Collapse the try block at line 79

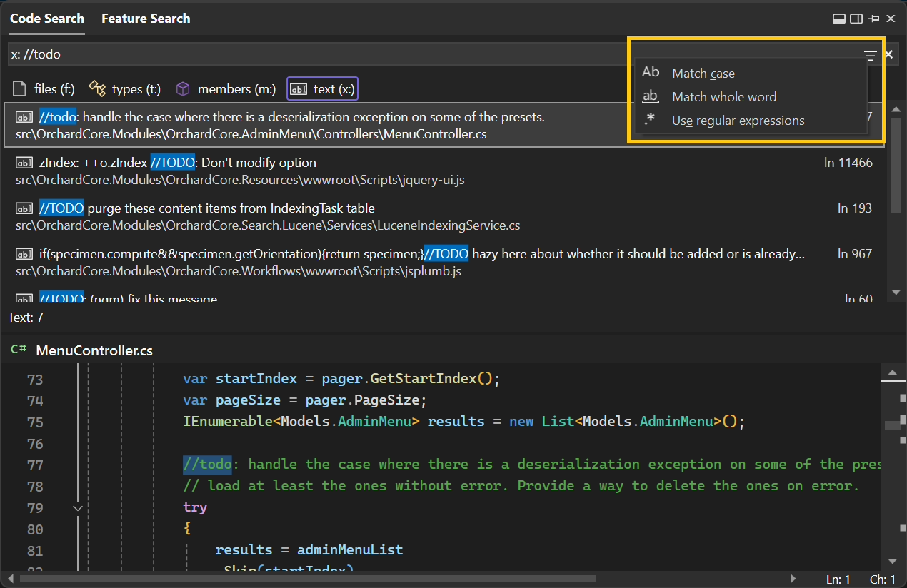click(78, 508)
